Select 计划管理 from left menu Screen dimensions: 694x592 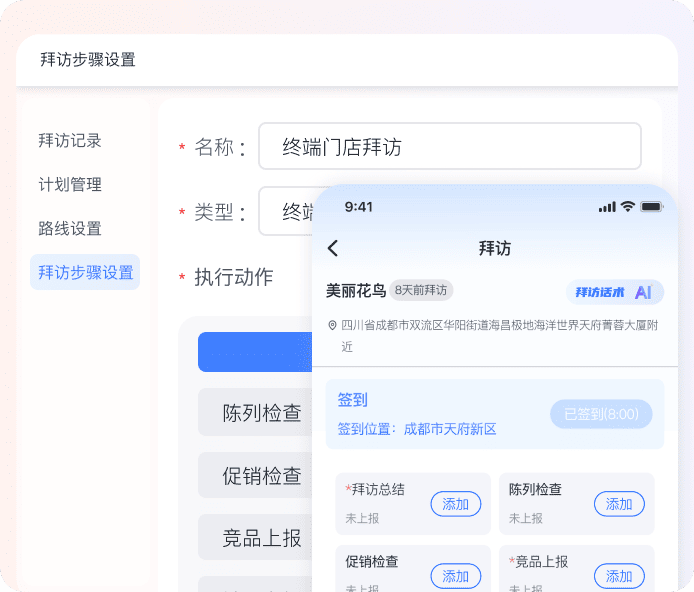click(x=70, y=185)
